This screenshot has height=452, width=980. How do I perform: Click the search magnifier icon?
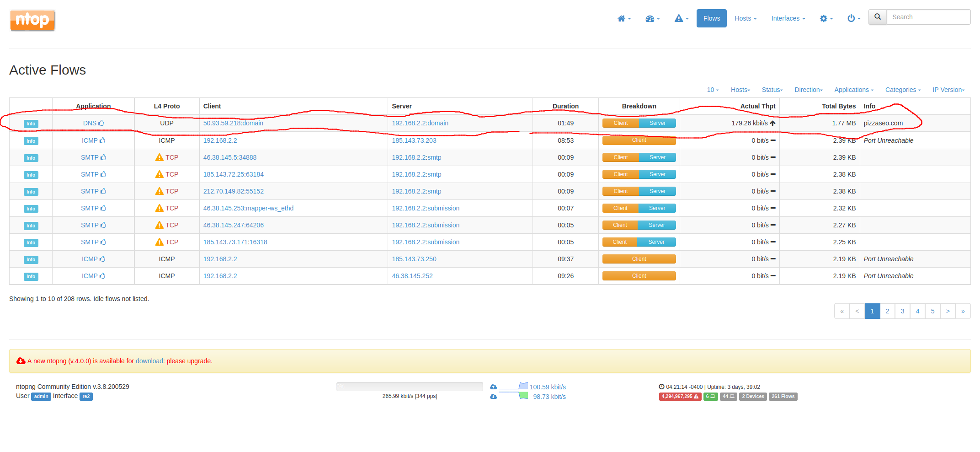click(878, 17)
